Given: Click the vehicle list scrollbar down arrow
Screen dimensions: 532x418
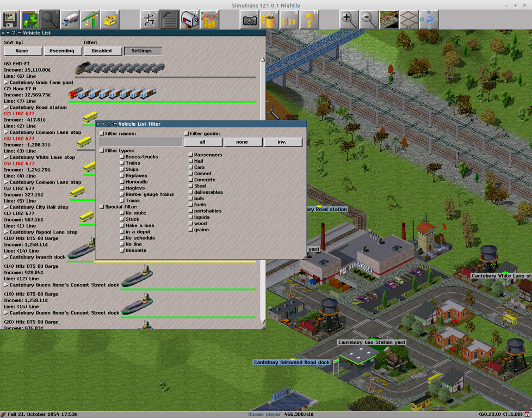Looking at the screenshot, I should tap(263, 321).
